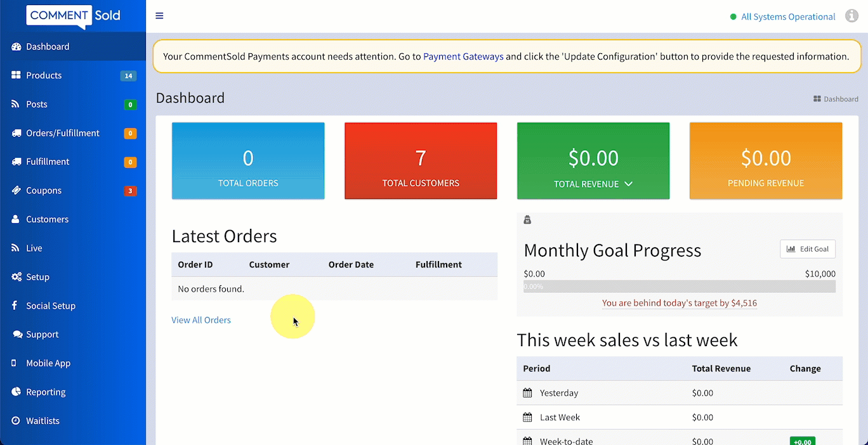Screen dimensions: 868x445
Task: Click the money bag icon above Monthly Goal
Action: tap(527, 220)
